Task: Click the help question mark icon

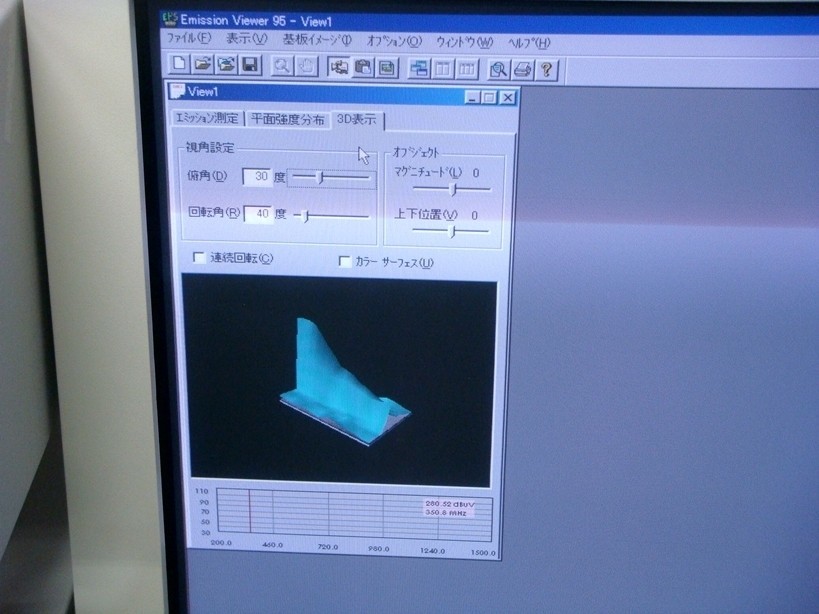Action: 546,70
